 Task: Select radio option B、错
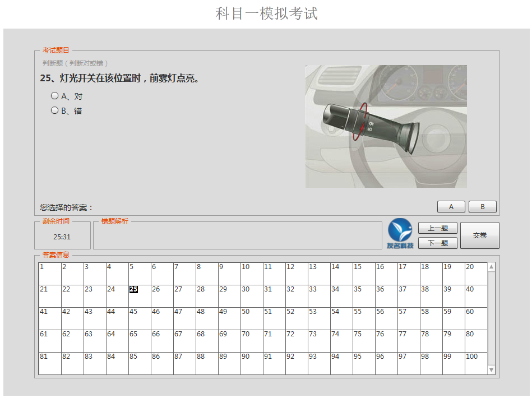[x=55, y=110]
